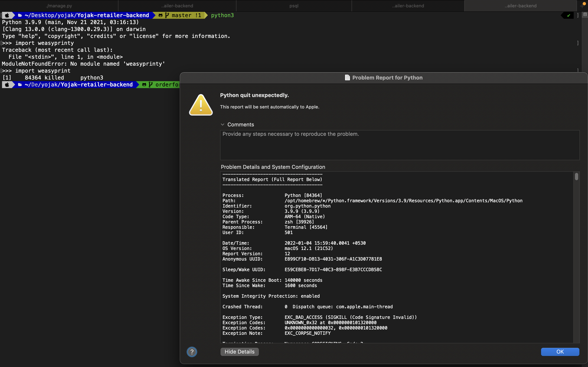Switch to the ./manage.py tab
This screenshot has height=367, width=588.
click(59, 6)
